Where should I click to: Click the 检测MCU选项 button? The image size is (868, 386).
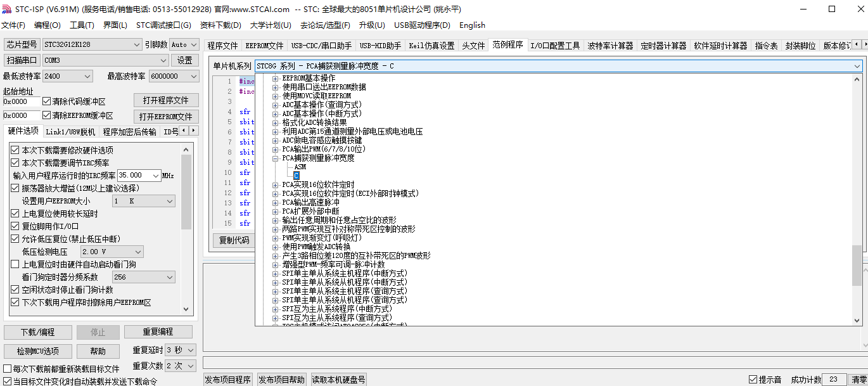point(37,351)
